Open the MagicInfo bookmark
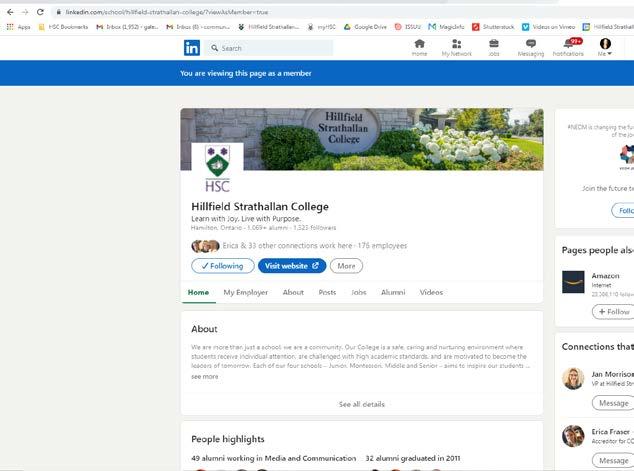 click(x=446, y=27)
